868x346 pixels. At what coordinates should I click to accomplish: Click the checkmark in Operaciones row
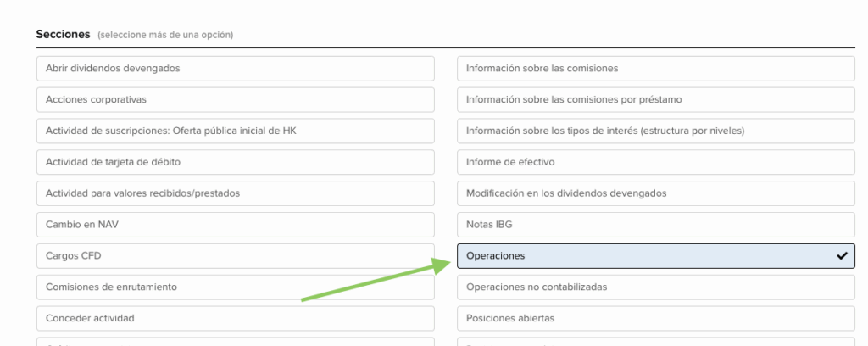pos(842,256)
